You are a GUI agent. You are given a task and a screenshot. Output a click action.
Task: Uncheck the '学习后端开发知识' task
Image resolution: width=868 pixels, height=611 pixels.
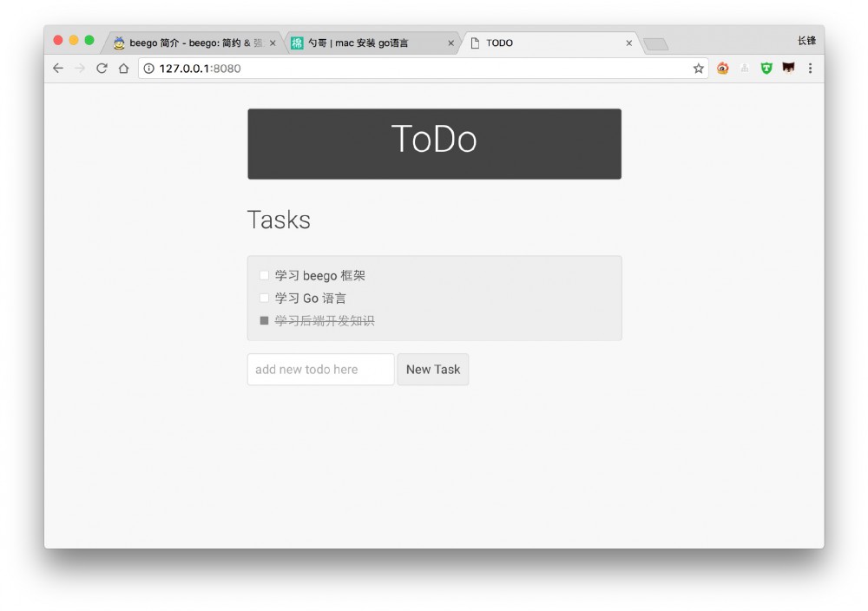point(263,320)
